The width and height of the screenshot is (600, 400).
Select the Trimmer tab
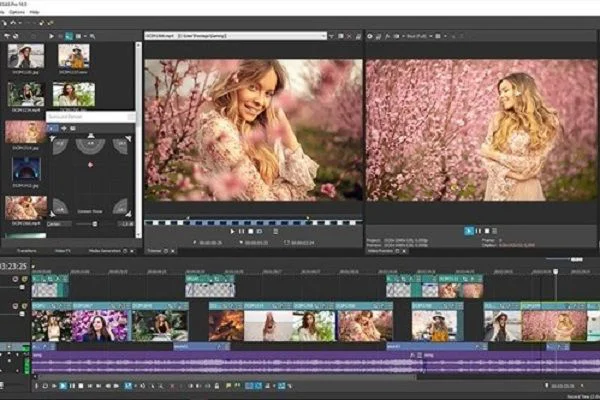(x=154, y=251)
